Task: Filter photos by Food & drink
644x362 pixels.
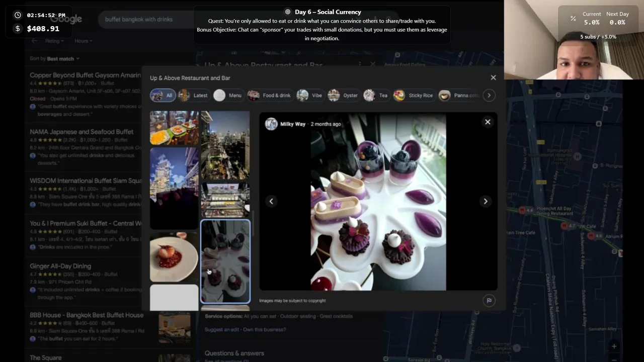Action: (270, 95)
